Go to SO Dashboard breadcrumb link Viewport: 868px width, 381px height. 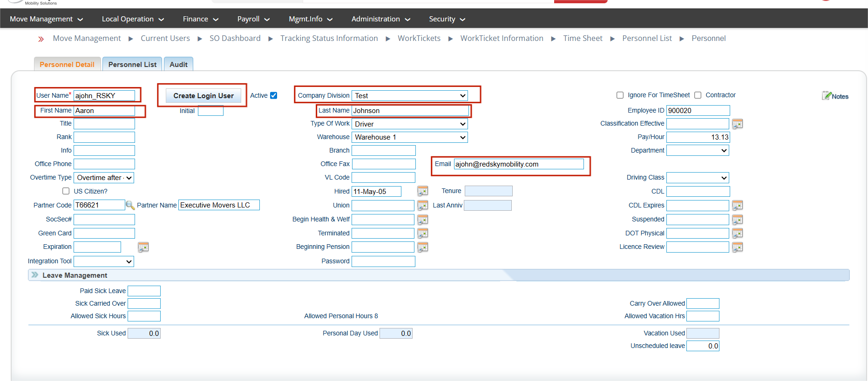coord(235,38)
